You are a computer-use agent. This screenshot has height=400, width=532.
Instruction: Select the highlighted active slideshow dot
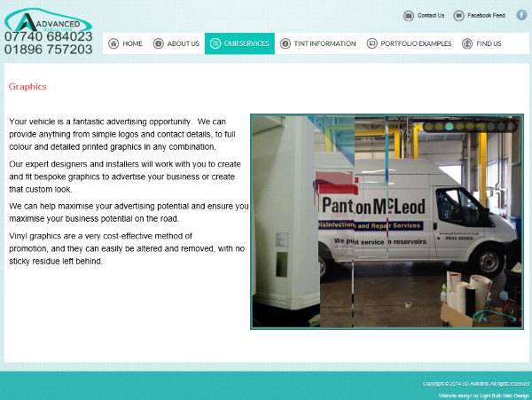450,127
